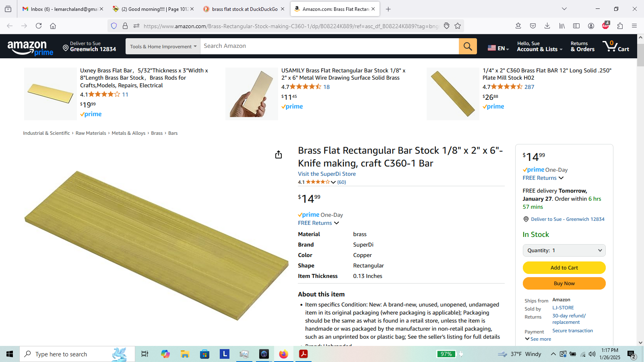Screen dimensions: 644x362
Task: Open the large brass bar product image
Action: click(x=156, y=245)
